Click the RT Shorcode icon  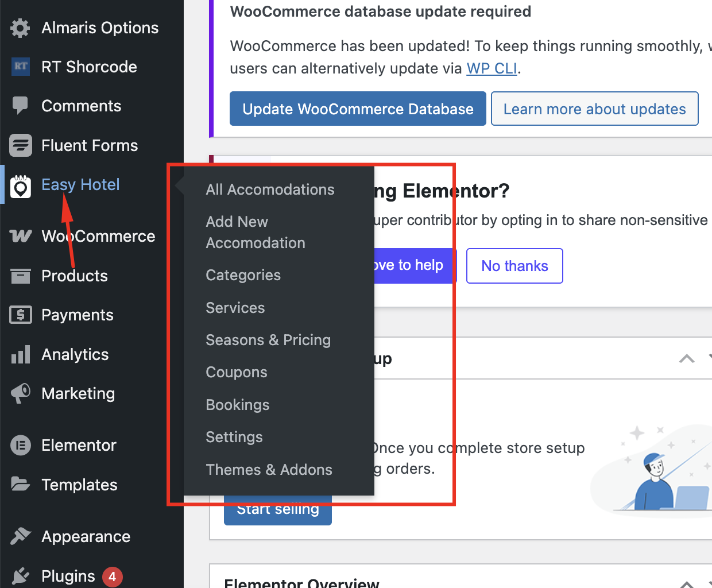tap(21, 67)
